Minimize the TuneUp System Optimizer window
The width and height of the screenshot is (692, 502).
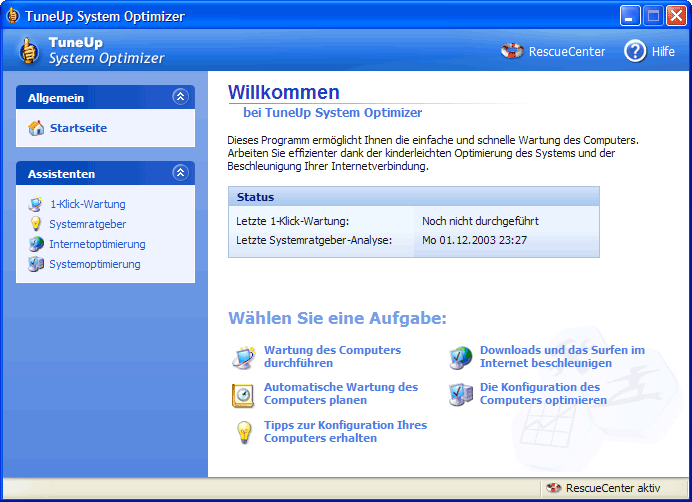point(629,16)
